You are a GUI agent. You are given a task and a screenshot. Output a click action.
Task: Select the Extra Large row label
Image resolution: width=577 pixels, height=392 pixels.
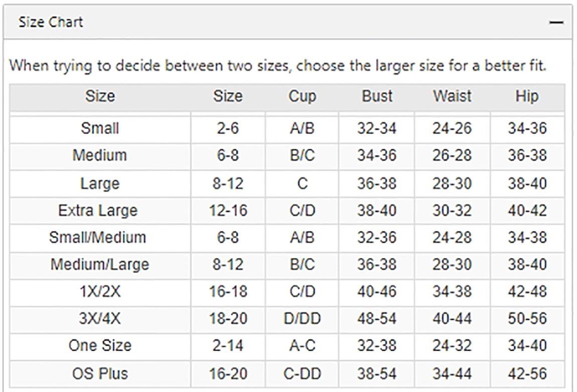pos(97,210)
